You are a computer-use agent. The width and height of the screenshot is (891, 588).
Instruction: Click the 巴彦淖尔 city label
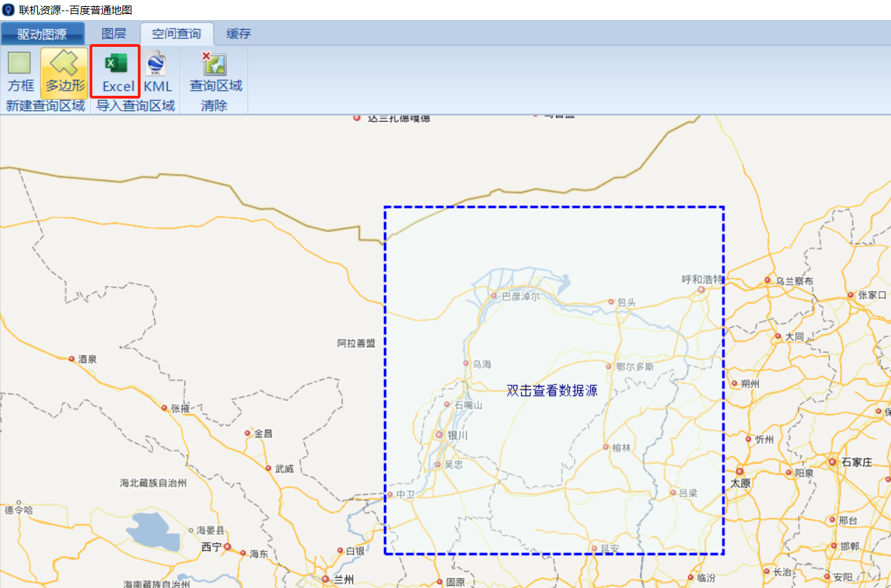[x=521, y=296]
